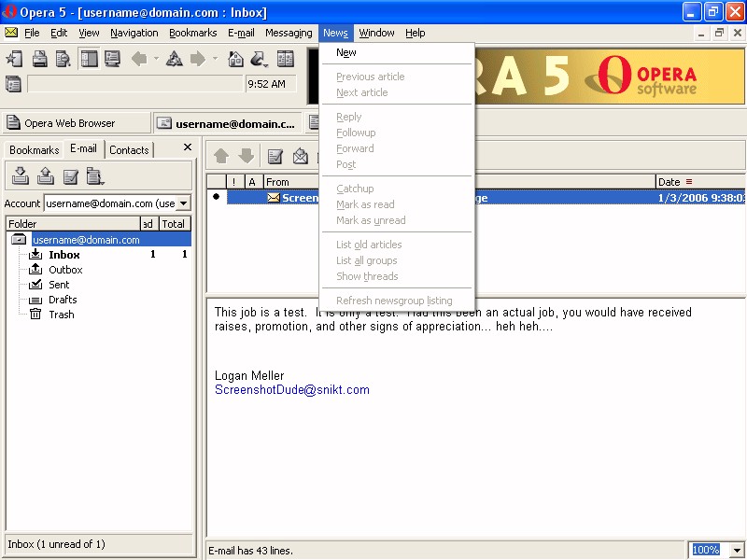
Task: Open the Forward history dropdown arrow
Action: click(x=215, y=60)
